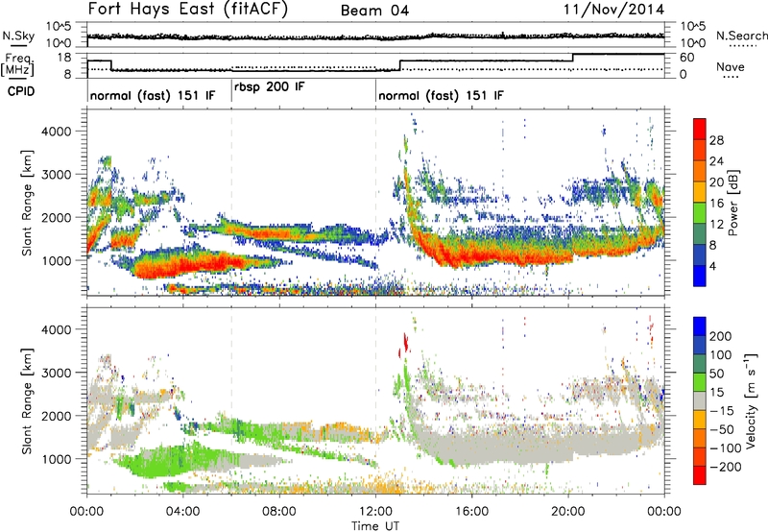This screenshot has width=768, height=532.
Task: Click the '16:00' time tick label
Action: tap(471, 512)
